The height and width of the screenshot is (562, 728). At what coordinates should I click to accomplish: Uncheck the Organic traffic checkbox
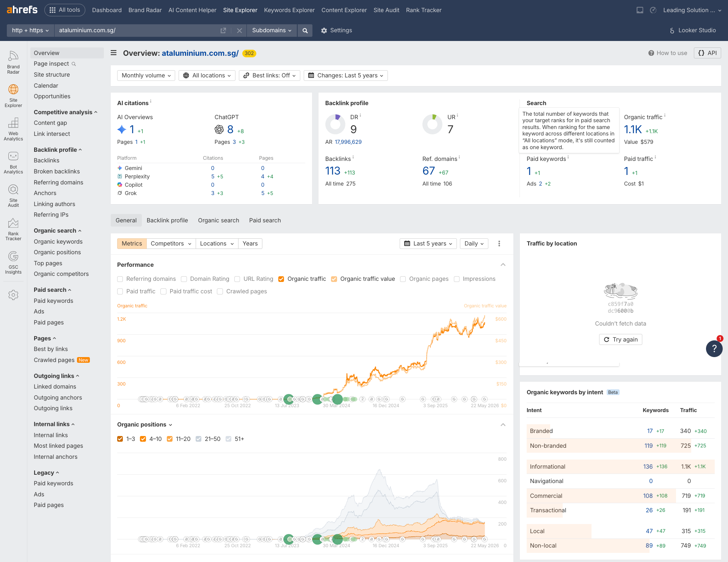pyautogui.click(x=281, y=279)
